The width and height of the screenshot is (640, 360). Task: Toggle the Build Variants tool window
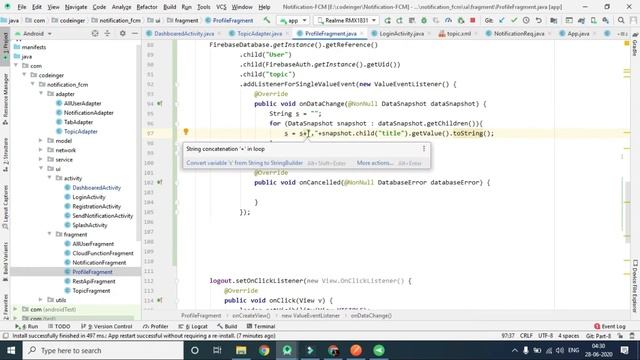[x=5, y=262]
